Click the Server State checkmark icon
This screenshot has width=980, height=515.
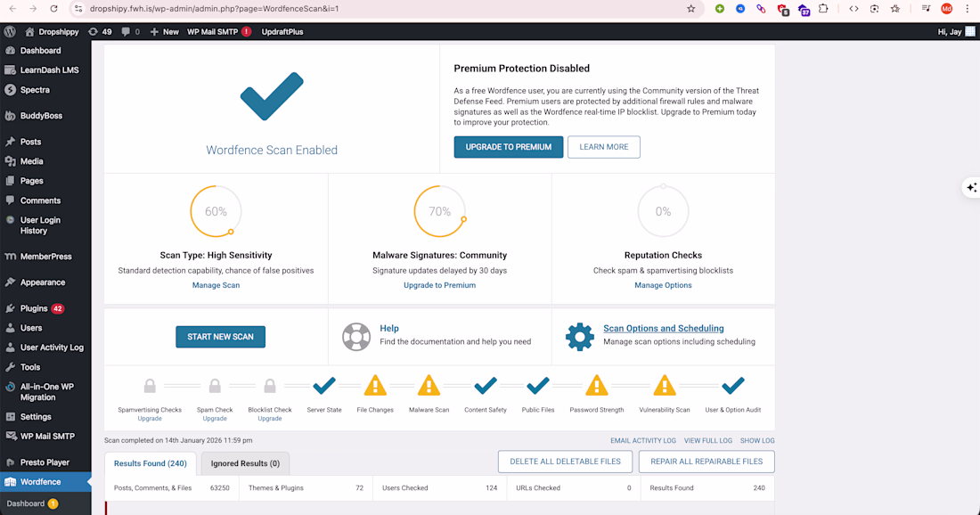[x=324, y=386]
